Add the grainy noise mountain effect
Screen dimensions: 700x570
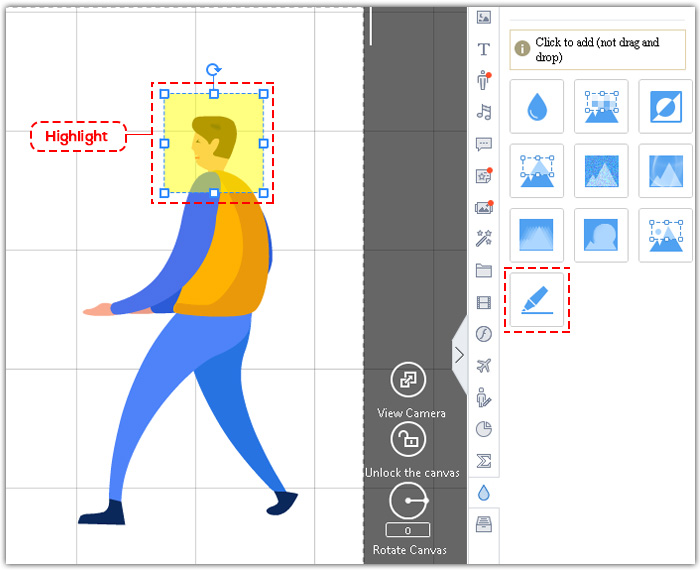[601, 171]
